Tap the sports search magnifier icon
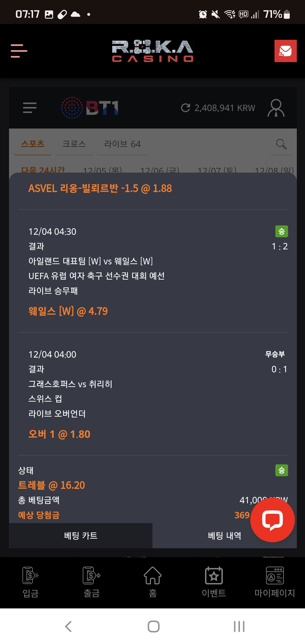Viewport: 305px width, 644px height. click(x=281, y=144)
